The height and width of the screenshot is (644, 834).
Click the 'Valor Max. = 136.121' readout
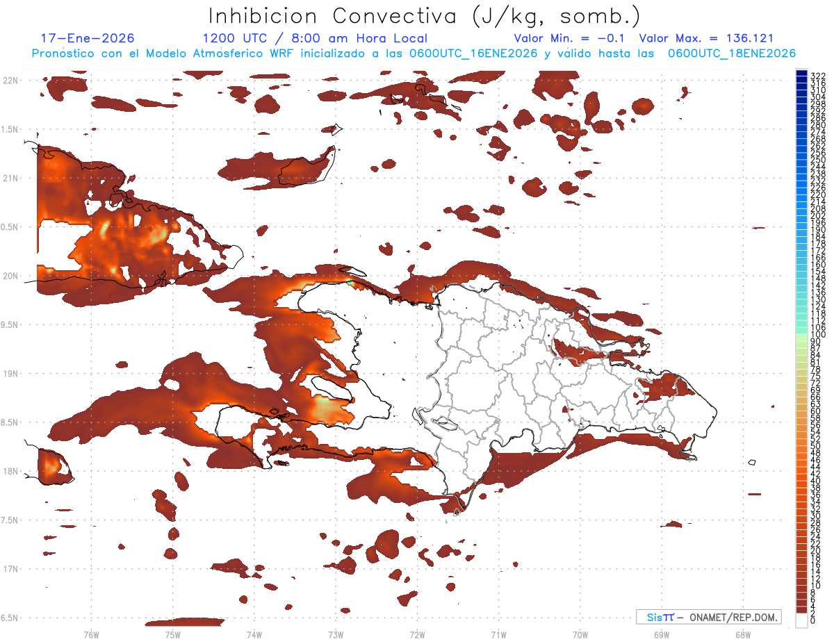(706, 38)
